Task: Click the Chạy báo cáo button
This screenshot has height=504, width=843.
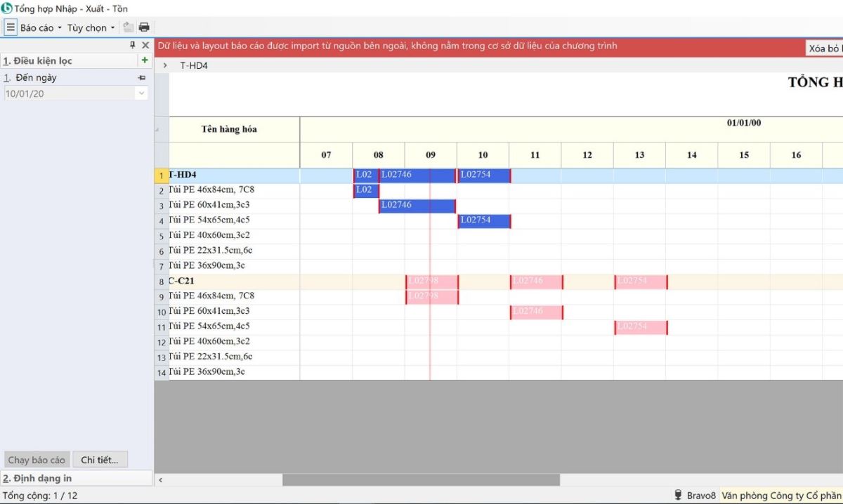Action: [37, 460]
